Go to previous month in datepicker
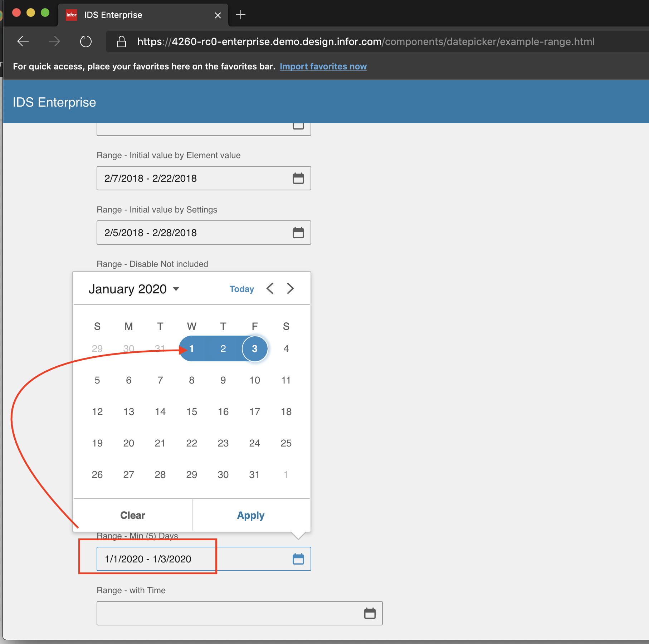649x644 pixels. point(270,288)
